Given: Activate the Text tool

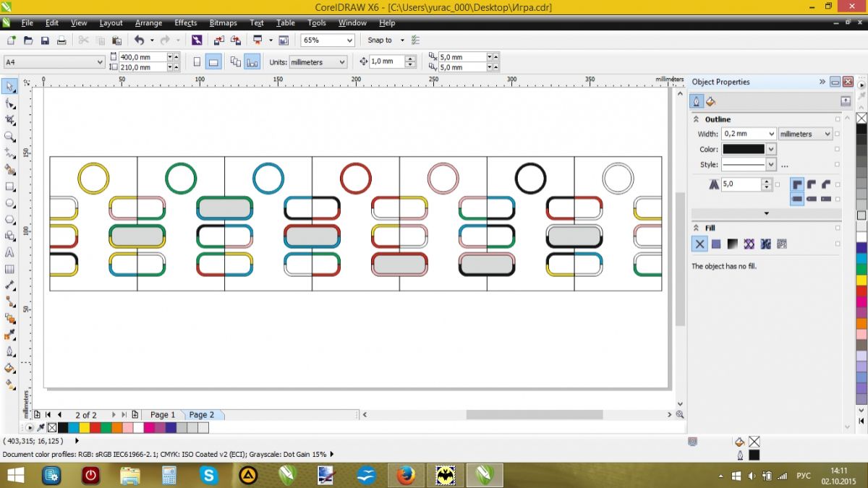Looking at the screenshot, I should 10,253.
